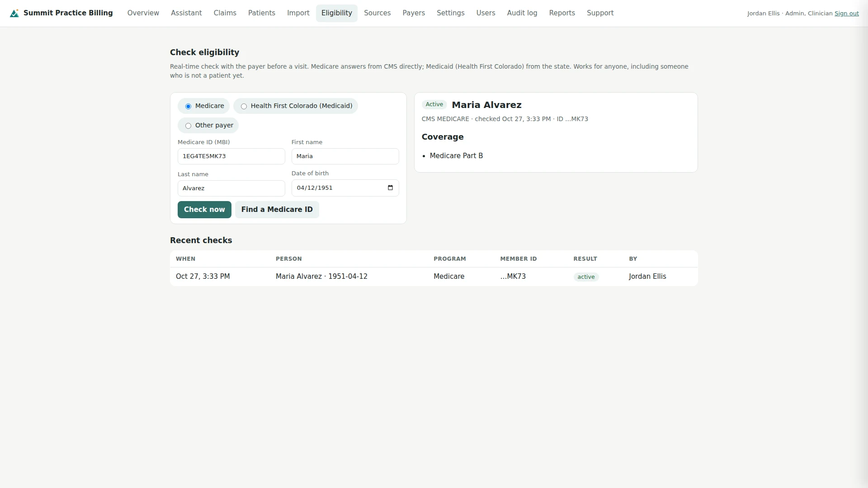Image resolution: width=868 pixels, height=488 pixels.
Task: Click Find a Medicare ID button
Action: coord(277,210)
